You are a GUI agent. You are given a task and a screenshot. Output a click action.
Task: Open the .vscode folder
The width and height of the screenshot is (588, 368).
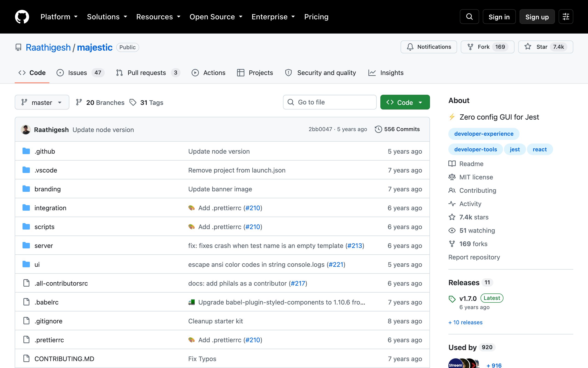point(46,170)
